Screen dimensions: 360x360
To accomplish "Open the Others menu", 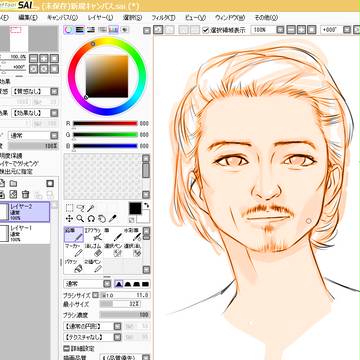I will click(x=266, y=18).
